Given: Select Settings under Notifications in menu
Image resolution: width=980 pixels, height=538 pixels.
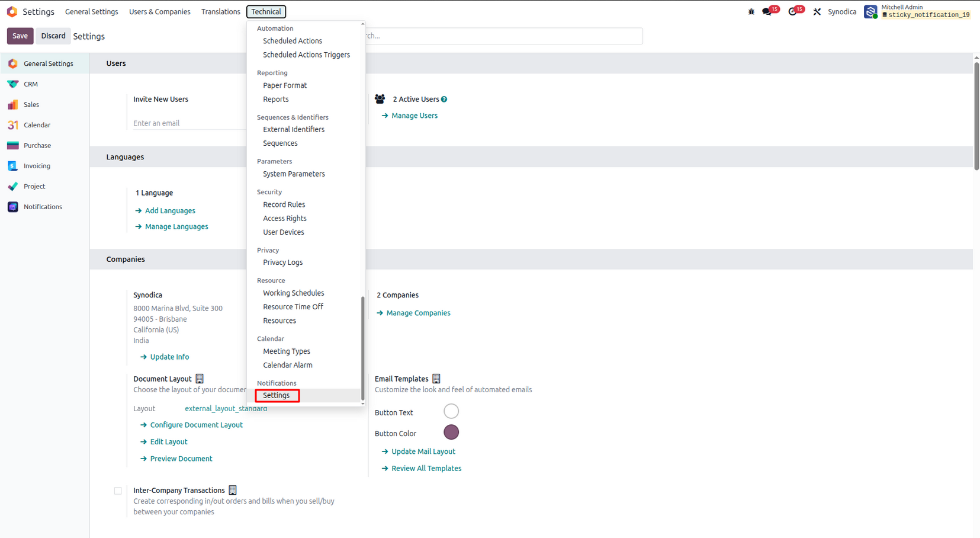Looking at the screenshot, I should [x=277, y=395].
